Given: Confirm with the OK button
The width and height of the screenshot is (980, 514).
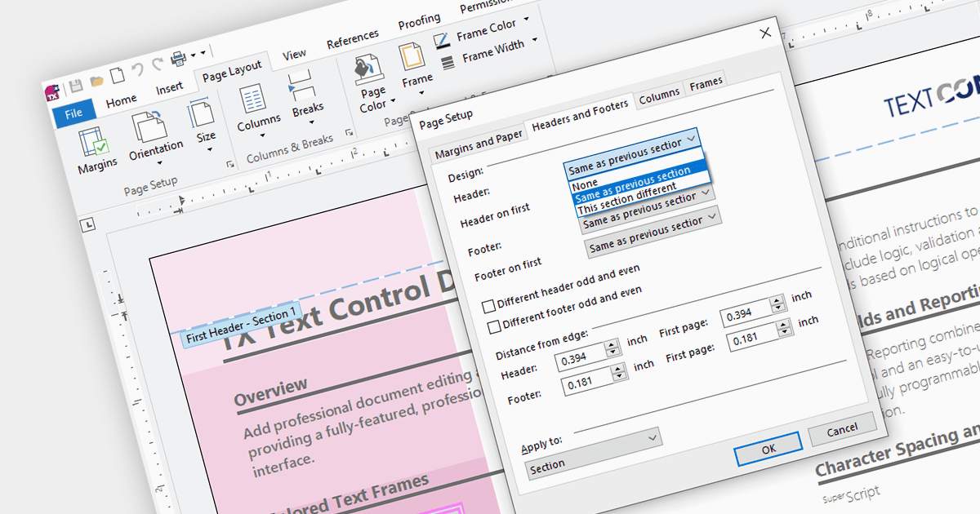Looking at the screenshot, I should [768, 448].
